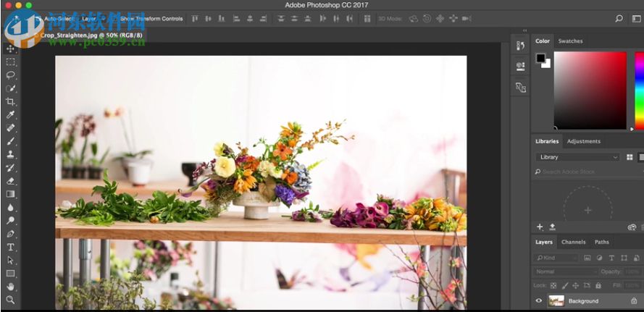Select the Dodge tool

(10, 221)
